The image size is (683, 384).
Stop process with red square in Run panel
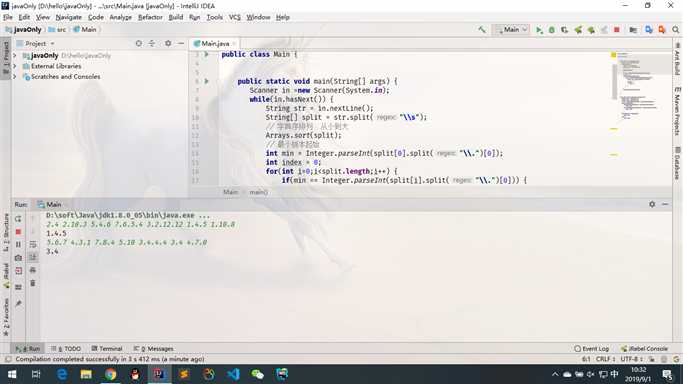coord(18,232)
